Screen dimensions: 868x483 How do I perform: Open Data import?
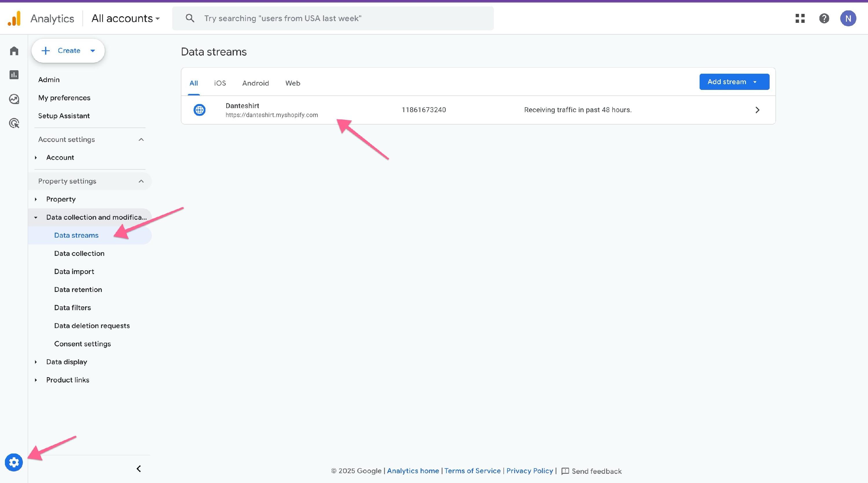(74, 272)
